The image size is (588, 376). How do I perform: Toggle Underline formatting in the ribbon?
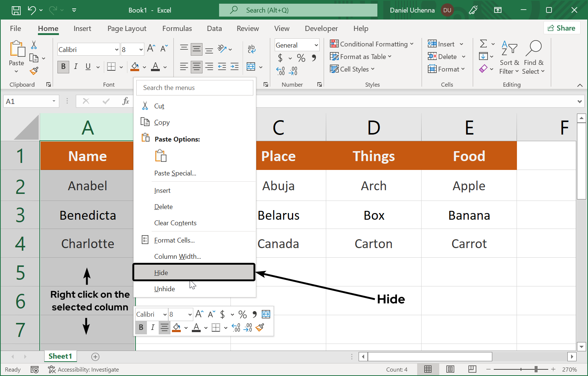[88, 66]
